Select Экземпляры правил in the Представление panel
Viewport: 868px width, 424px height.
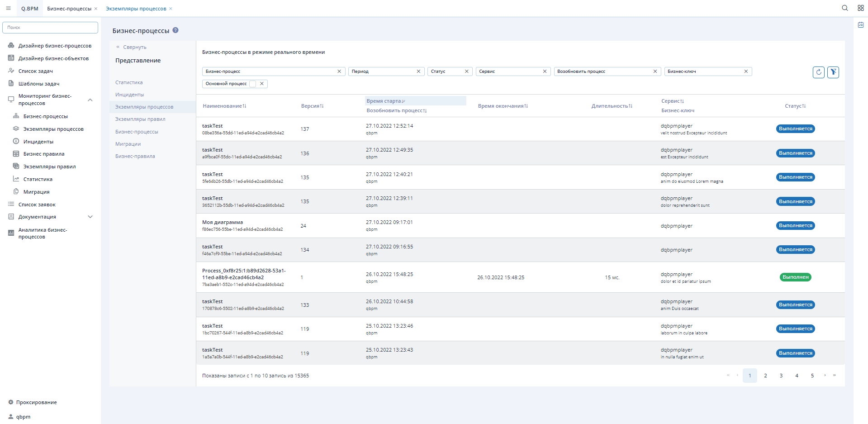click(140, 119)
